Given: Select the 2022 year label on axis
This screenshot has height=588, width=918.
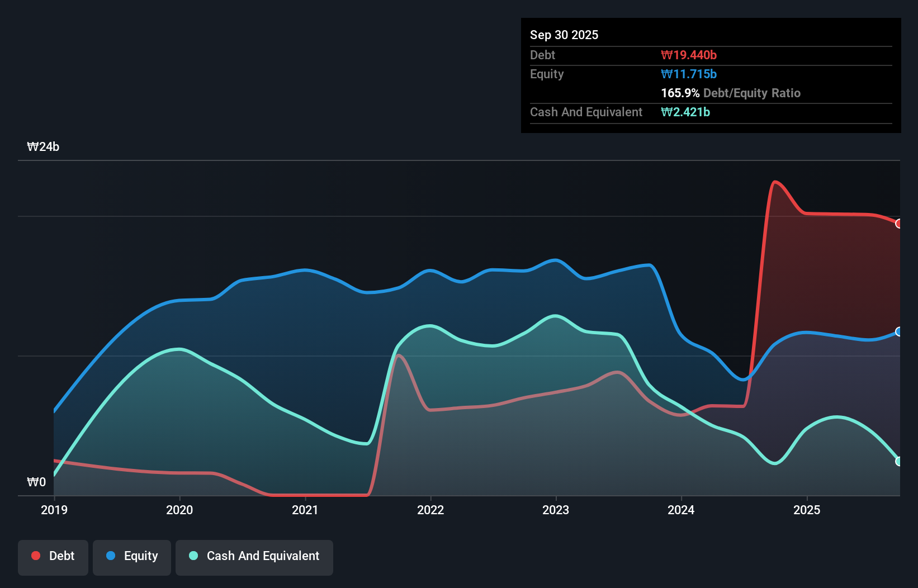Looking at the screenshot, I should (430, 510).
